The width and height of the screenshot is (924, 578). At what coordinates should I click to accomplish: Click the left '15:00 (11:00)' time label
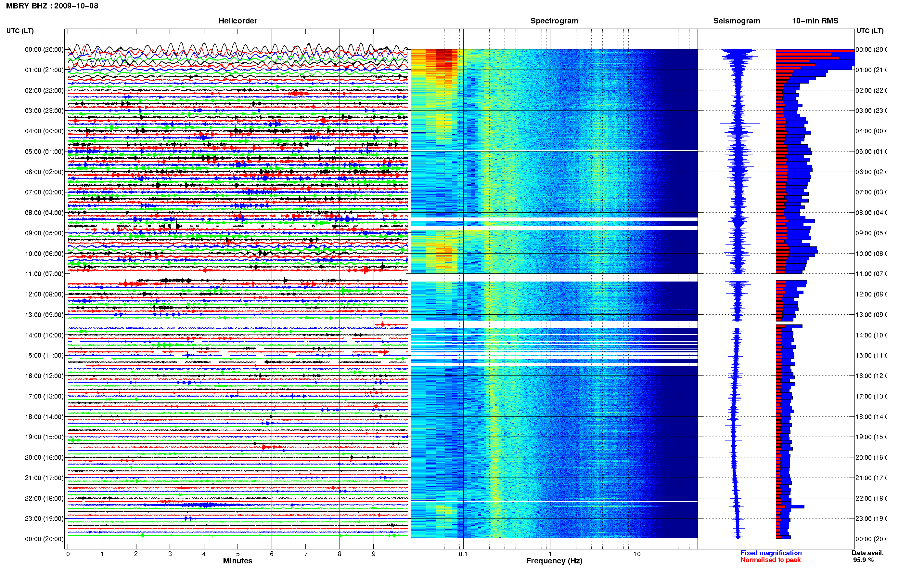click(44, 355)
